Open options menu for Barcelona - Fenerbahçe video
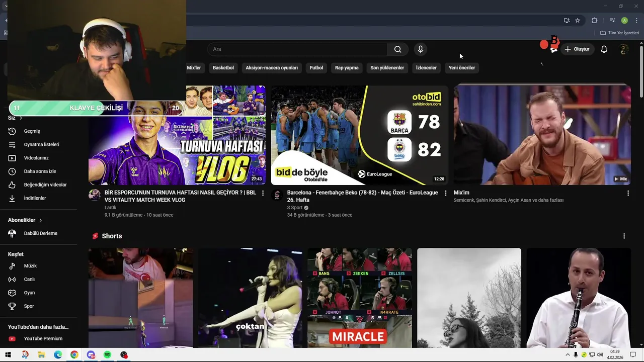 (x=445, y=193)
